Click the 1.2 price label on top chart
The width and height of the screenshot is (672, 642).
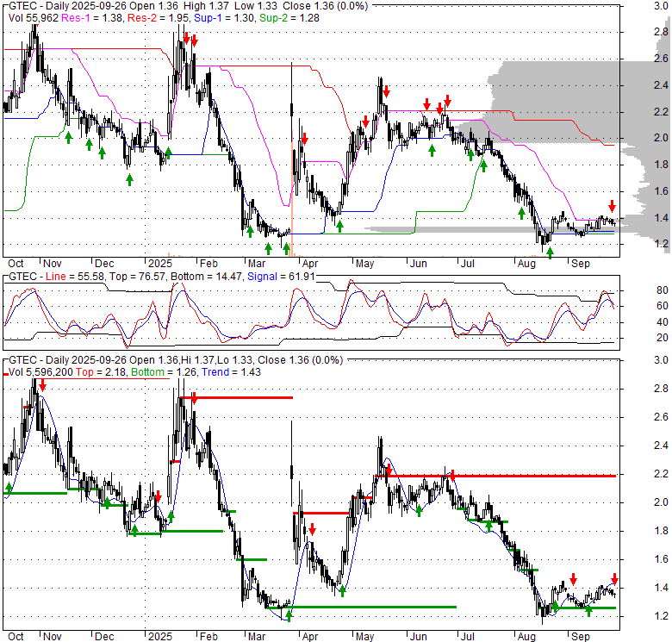pos(661,243)
